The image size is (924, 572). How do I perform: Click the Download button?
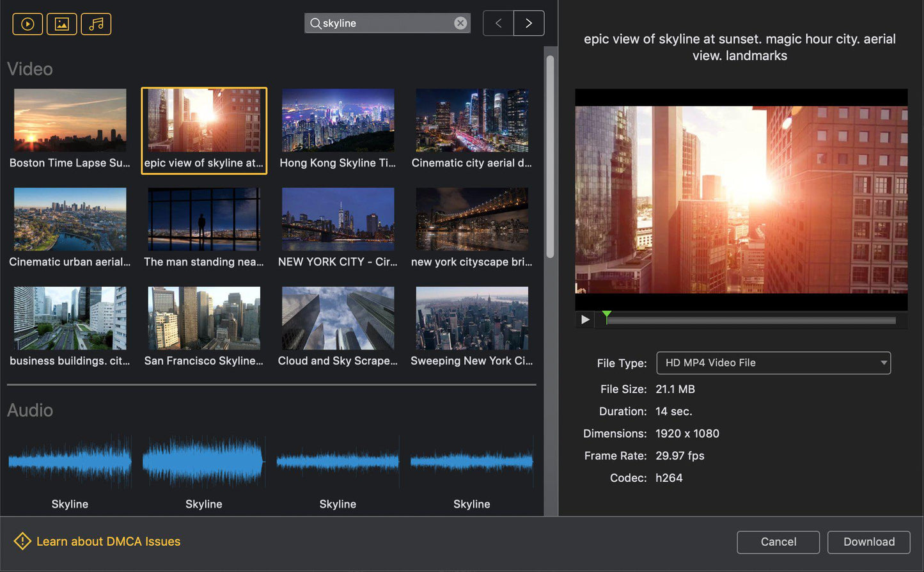click(868, 542)
